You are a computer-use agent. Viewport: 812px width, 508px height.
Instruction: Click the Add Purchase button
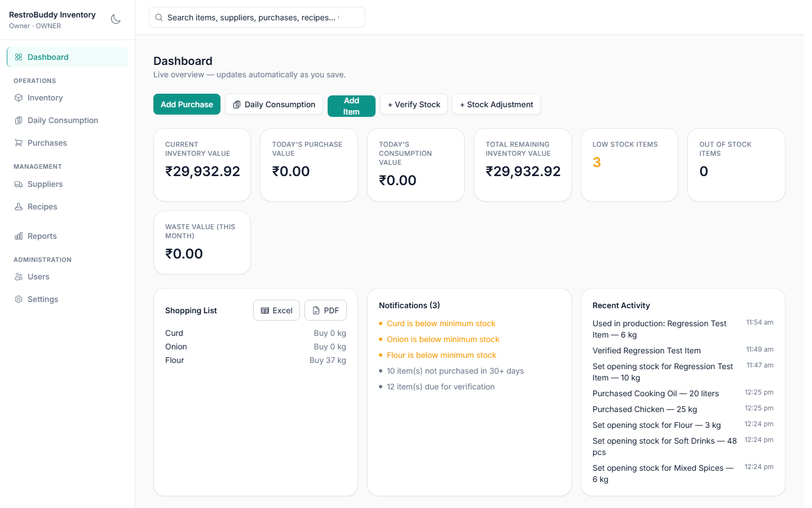click(x=187, y=104)
